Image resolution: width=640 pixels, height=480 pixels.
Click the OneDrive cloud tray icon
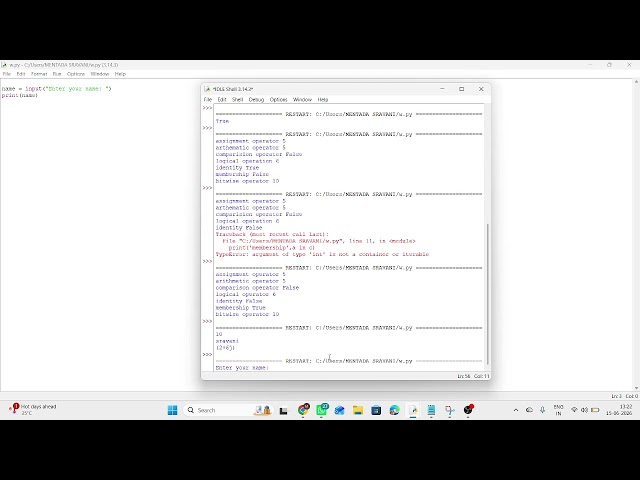(x=529, y=410)
